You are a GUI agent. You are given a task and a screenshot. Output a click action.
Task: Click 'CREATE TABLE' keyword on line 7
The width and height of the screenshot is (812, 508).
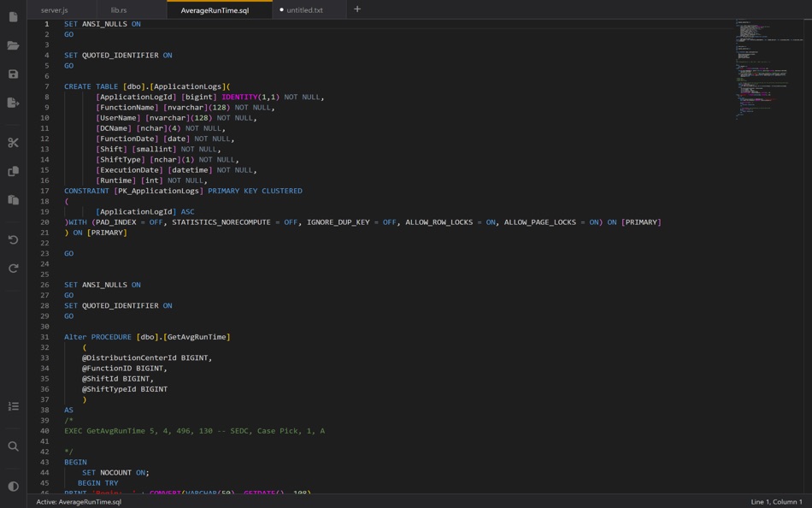[x=91, y=86]
